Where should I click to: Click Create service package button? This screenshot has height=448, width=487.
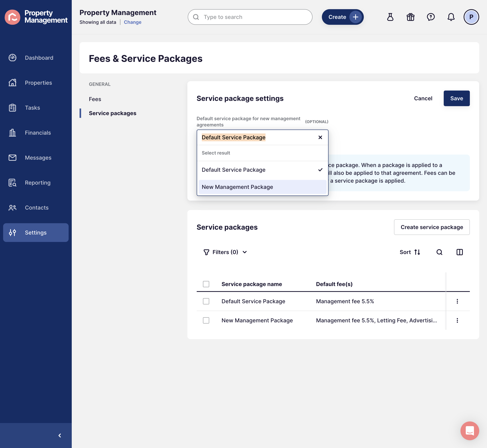click(432, 227)
